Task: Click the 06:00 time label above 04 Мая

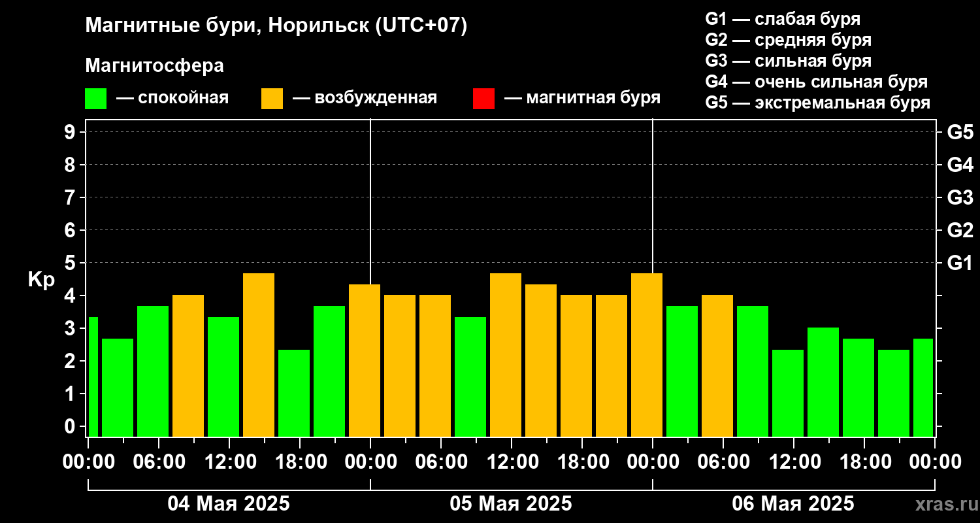Action: [158, 462]
